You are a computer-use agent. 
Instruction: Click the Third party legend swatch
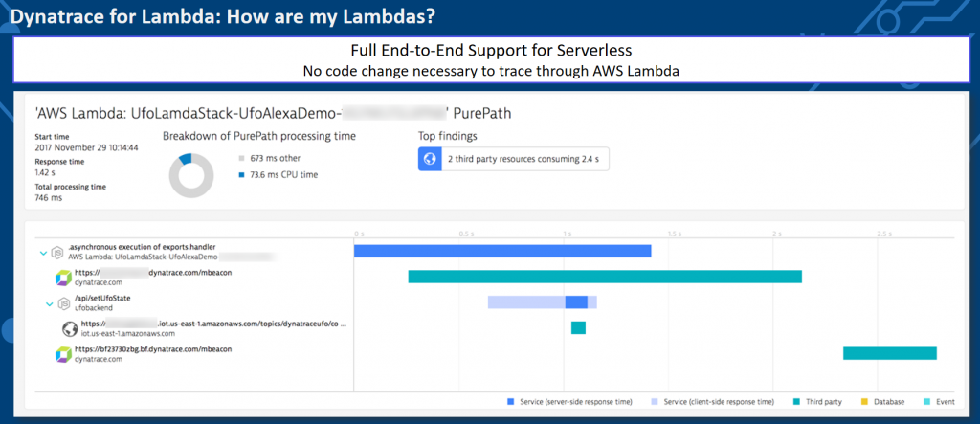tap(797, 402)
